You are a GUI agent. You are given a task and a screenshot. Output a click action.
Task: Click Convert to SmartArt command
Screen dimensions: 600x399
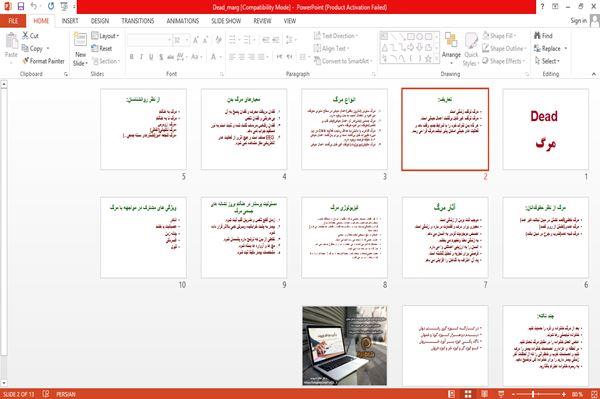343,61
